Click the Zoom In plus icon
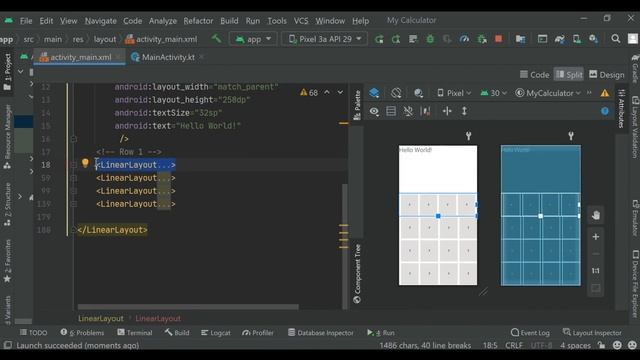 596,237
